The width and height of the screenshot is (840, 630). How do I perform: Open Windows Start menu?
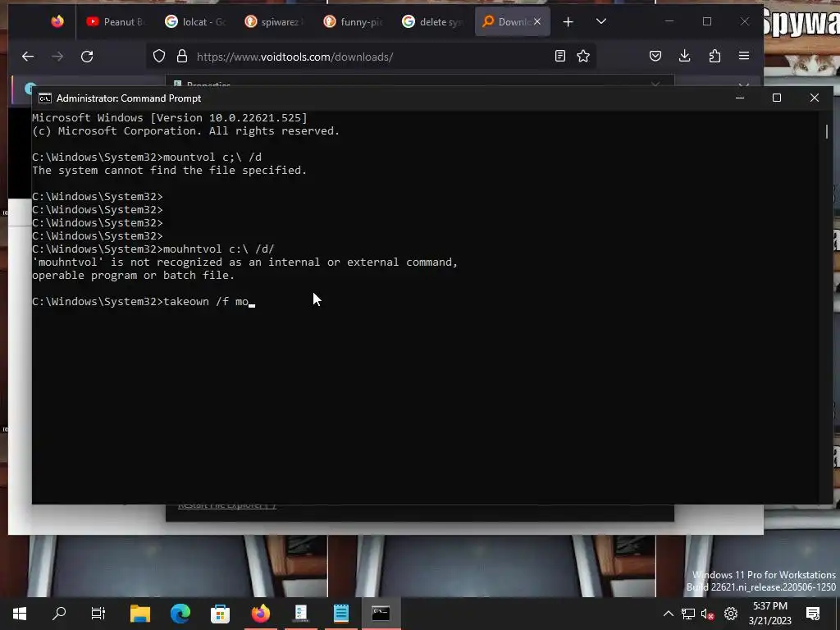click(20, 614)
